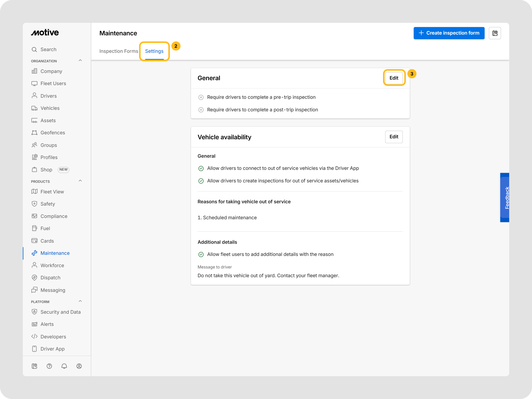
Task: Click the pre-trip inspection status icon
Action: (x=201, y=97)
